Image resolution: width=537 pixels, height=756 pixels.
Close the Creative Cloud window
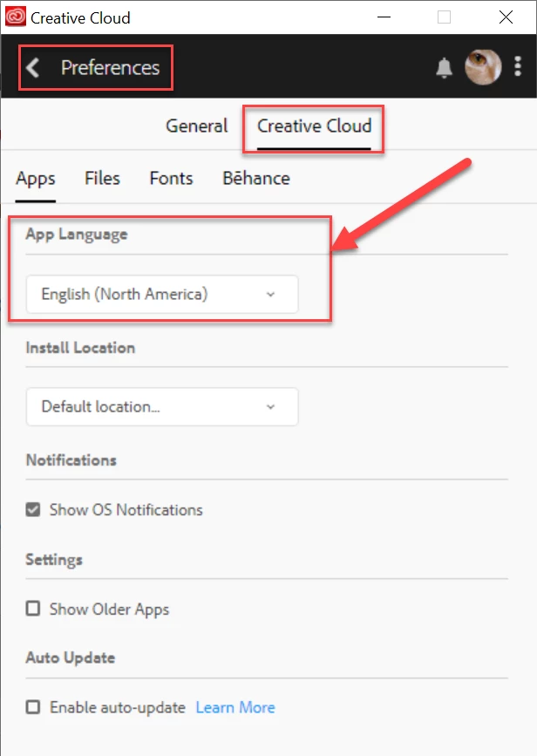(506, 17)
